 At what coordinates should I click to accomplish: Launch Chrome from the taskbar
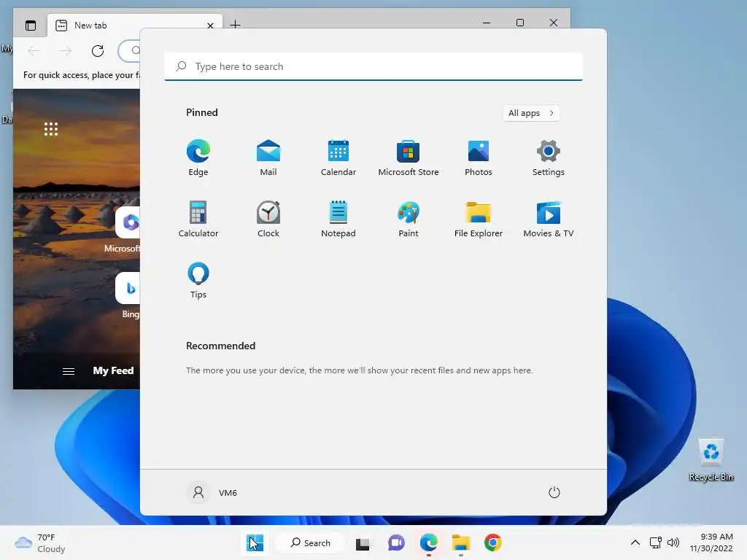(493, 542)
